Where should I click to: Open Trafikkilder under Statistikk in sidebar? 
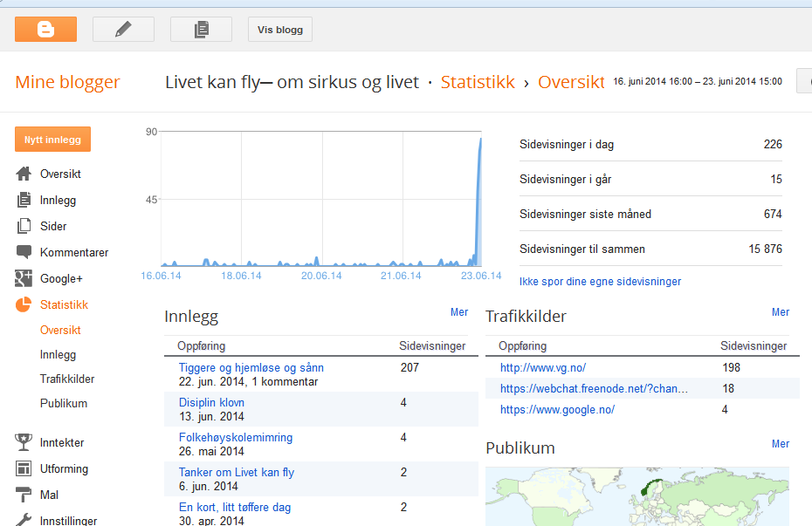pyautogui.click(x=67, y=379)
